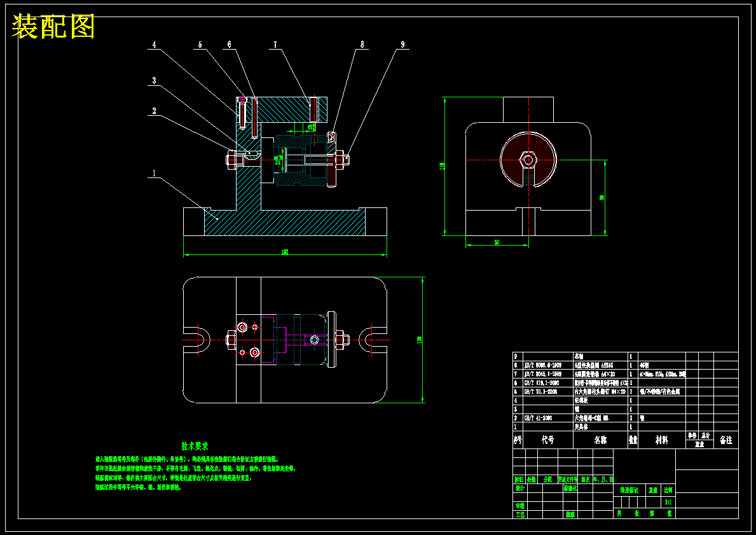Select the 标准化 cell in title block
Screen dimensions: 756x535
click(x=570, y=488)
